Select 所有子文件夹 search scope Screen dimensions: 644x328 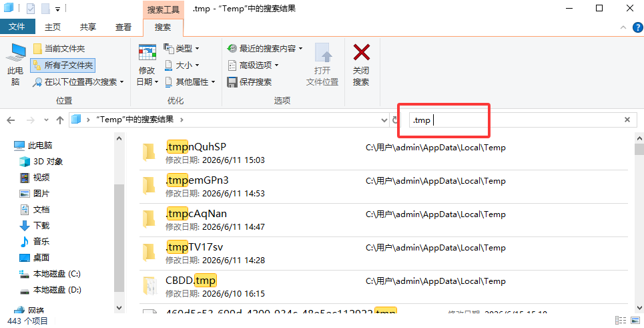click(x=63, y=65)
